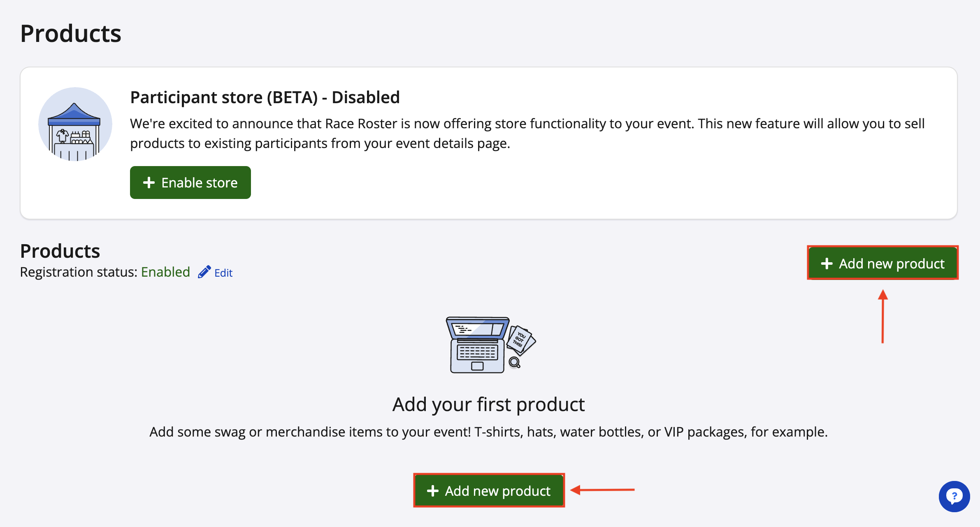
Task: Click plus icon on Enable store button
Action: (x=149, y=183)
